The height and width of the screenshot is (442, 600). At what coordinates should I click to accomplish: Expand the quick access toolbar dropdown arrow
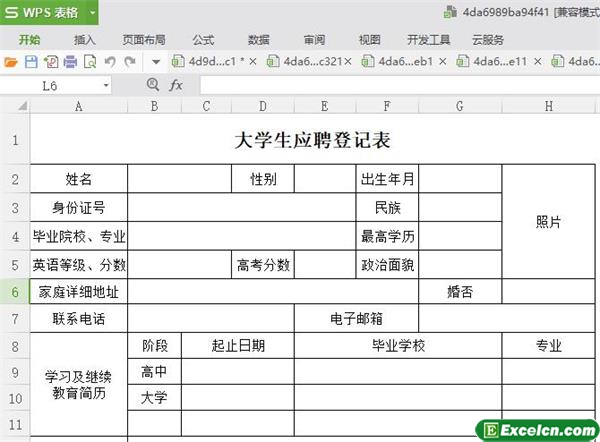156,62
